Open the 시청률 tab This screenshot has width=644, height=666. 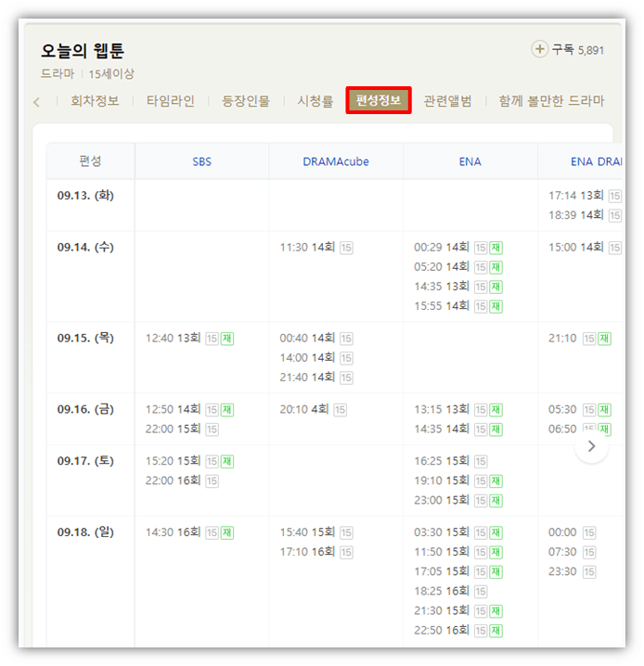pos(316,101)
